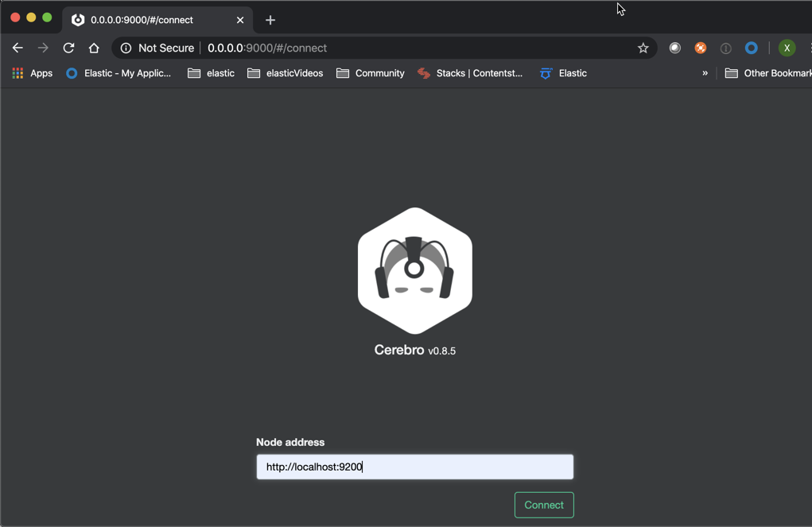The width and height of the screenshot is (812, 527).
Task: Click the blue ring extension icon
Action: point(751,48)
